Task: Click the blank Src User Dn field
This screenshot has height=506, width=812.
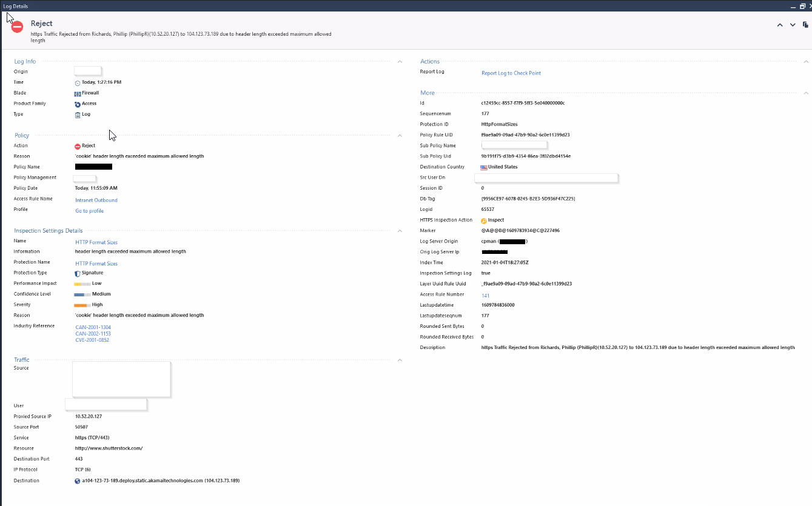Action: click(x=546, y=178)
